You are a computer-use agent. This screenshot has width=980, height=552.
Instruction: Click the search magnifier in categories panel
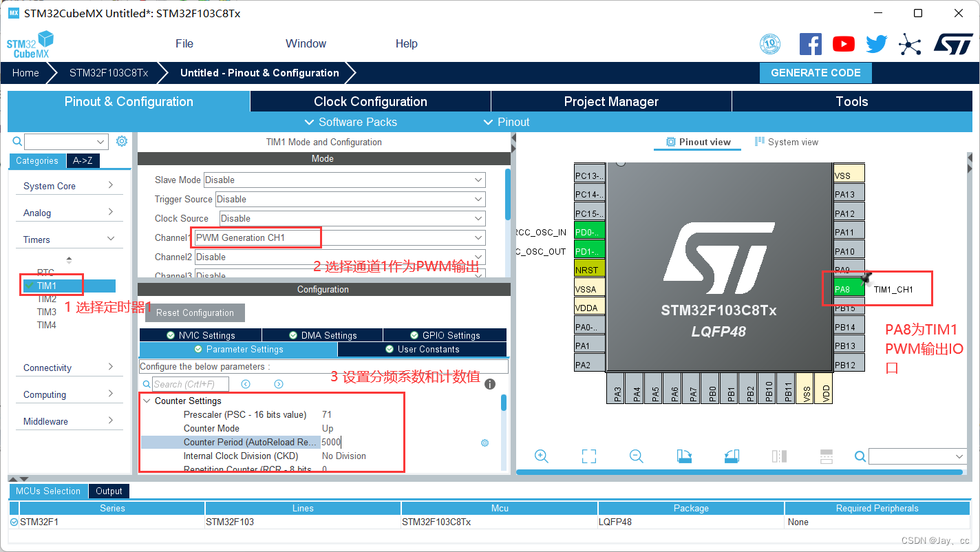[17, 141]
